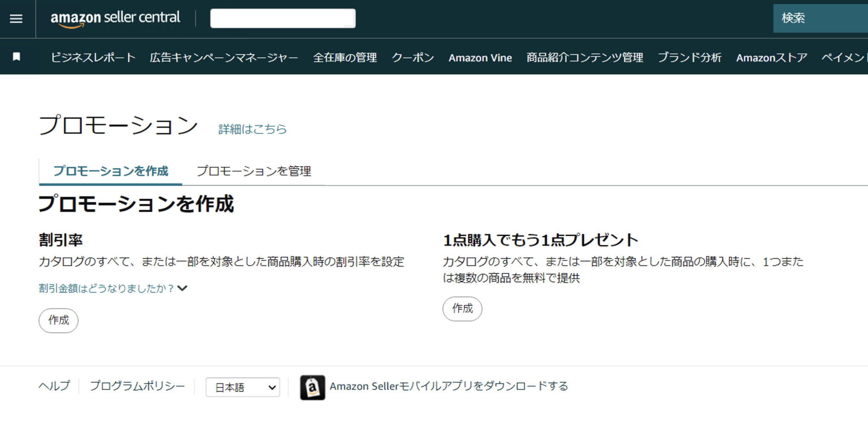
Task: Click inside the top search field
Action: 282,18
